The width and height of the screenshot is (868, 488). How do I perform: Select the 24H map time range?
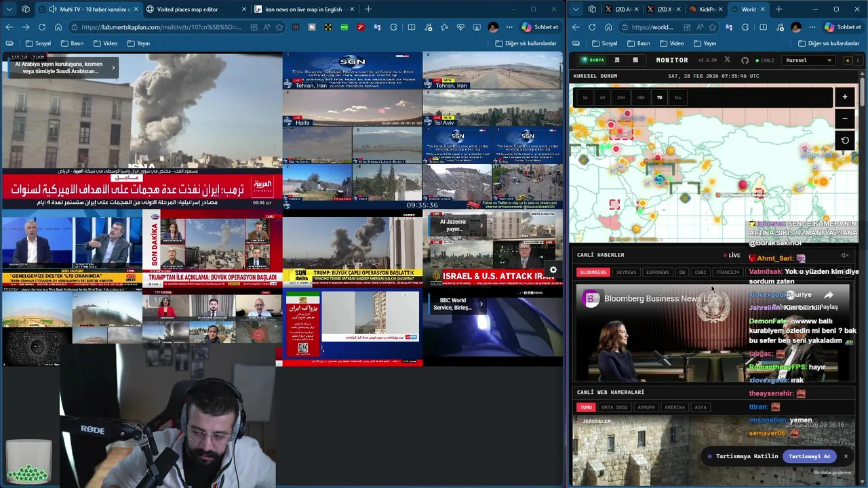coord(621,98)
